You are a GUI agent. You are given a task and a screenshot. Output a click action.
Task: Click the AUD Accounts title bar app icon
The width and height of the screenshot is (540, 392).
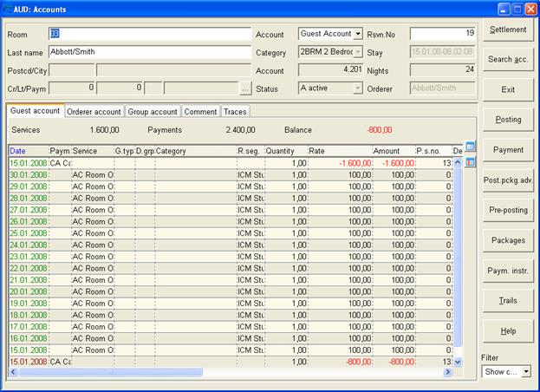(7, 9)
